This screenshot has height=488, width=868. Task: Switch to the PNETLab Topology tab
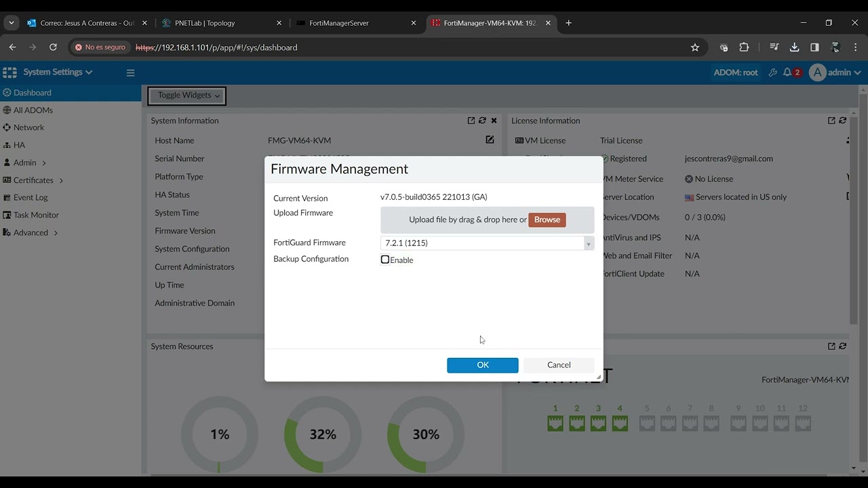221,23
